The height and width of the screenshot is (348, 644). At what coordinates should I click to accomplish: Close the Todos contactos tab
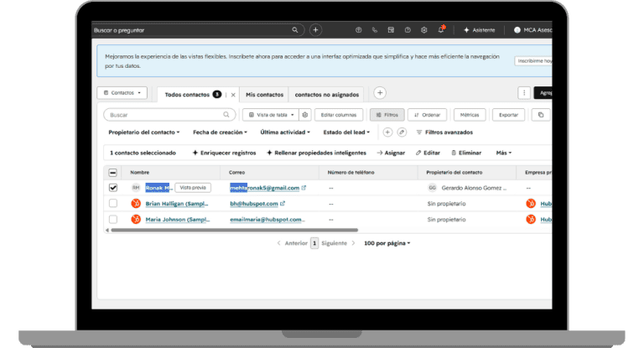coord(233,95)
